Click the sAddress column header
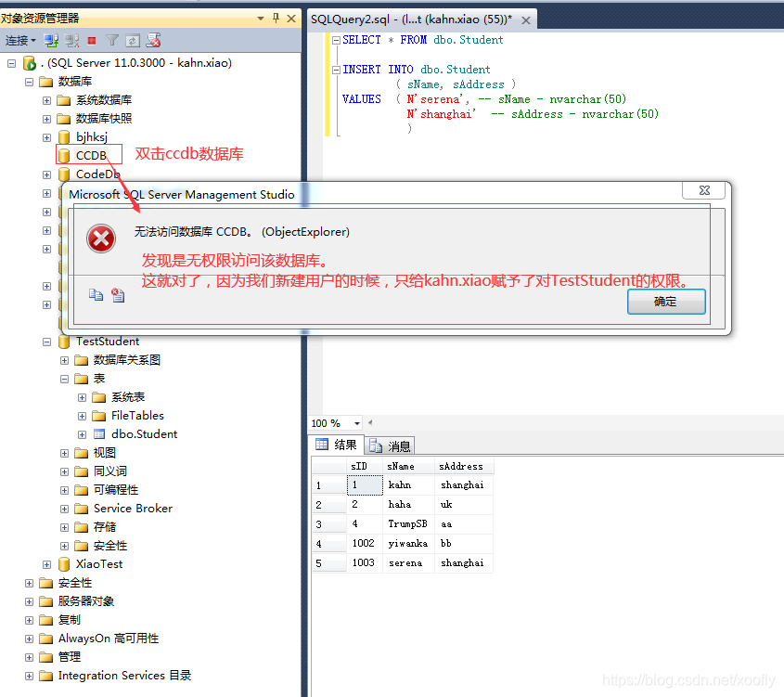The height and width of the screenshot is (697, 784). tap(464, 467)
